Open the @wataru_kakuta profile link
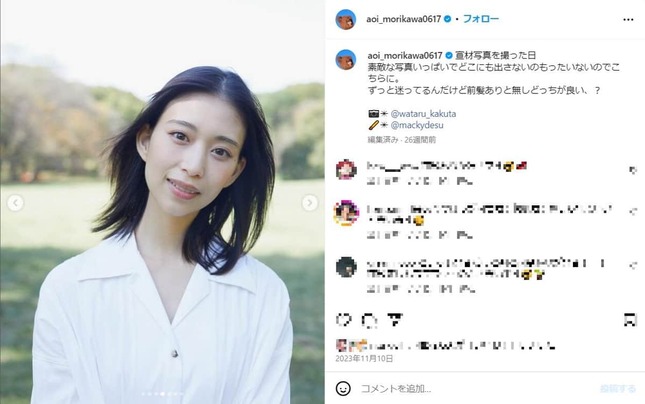Image resolution: width=645 pixels, height=404 pixels. click(423, 114)
